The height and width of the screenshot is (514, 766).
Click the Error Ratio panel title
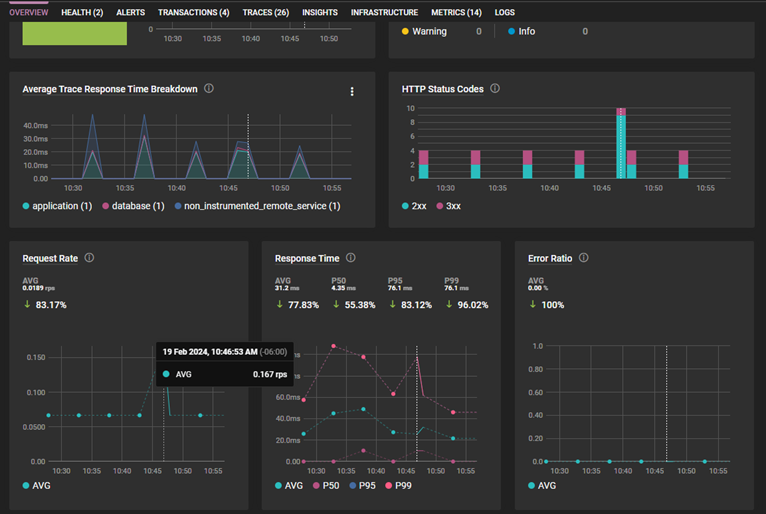(x=550, y=258)
